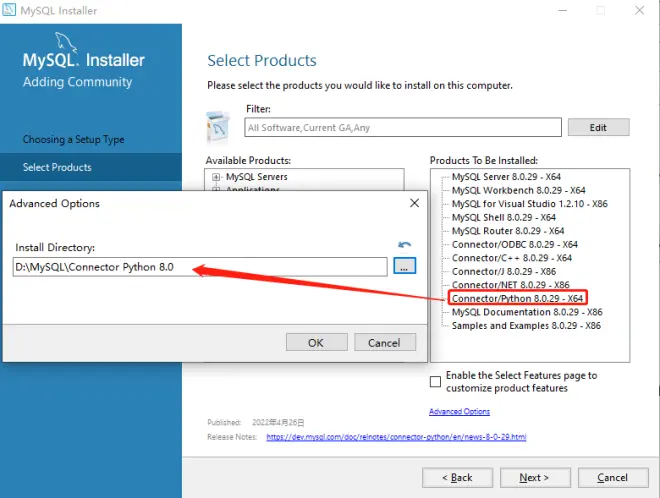The height and width of the screenshot is (498, 660).
Task: Click the MySQL dolphin logo
Action: (66, 43)
